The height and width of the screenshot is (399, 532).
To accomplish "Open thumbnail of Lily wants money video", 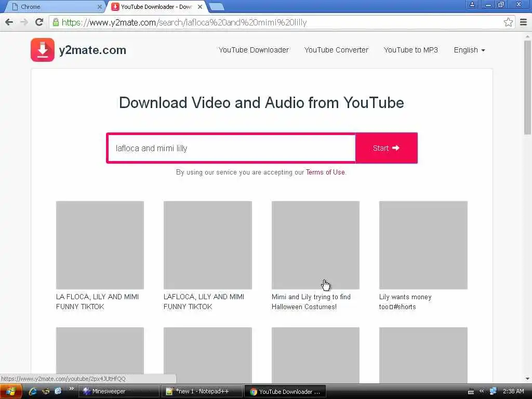I will click(x=423, y=245).
